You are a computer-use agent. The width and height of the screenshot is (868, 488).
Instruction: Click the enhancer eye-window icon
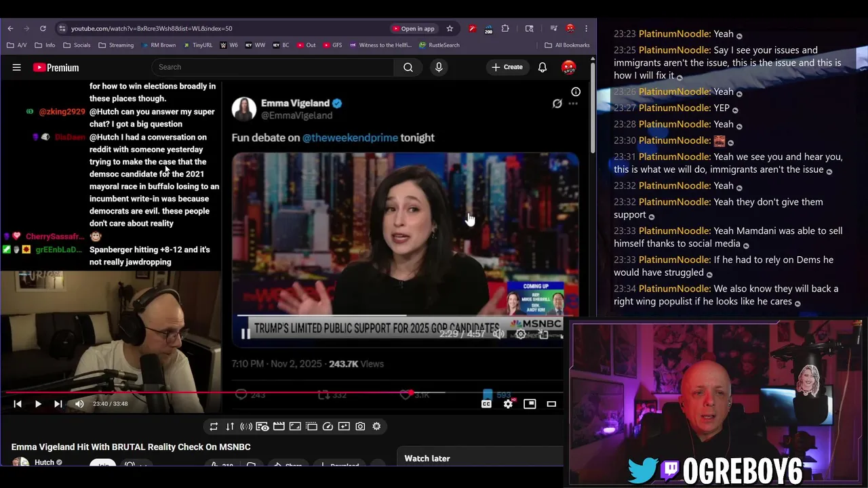click(262, 426)
